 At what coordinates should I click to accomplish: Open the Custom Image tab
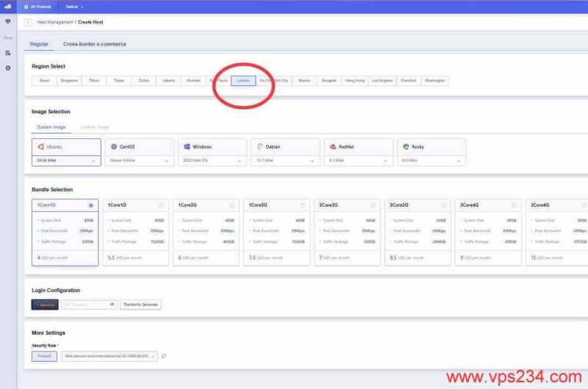tap(93, 127)
